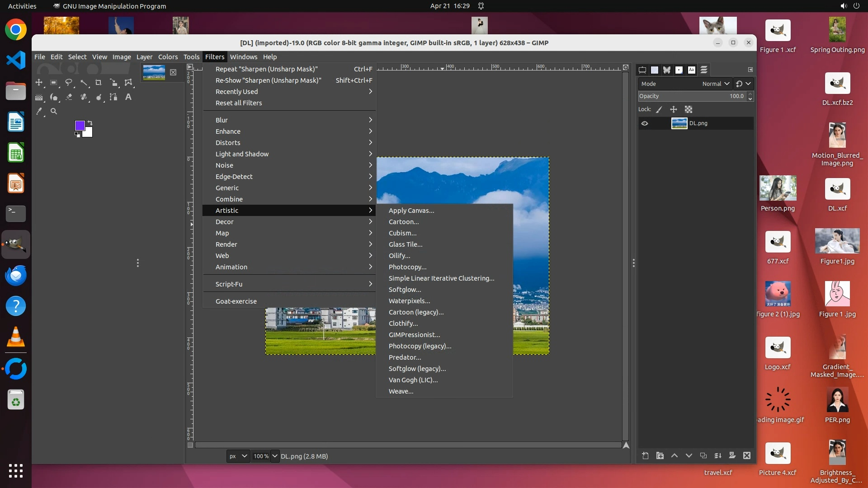868x488 pixels.
Task: Add a mask to the layer
Action: coord(732,456)
